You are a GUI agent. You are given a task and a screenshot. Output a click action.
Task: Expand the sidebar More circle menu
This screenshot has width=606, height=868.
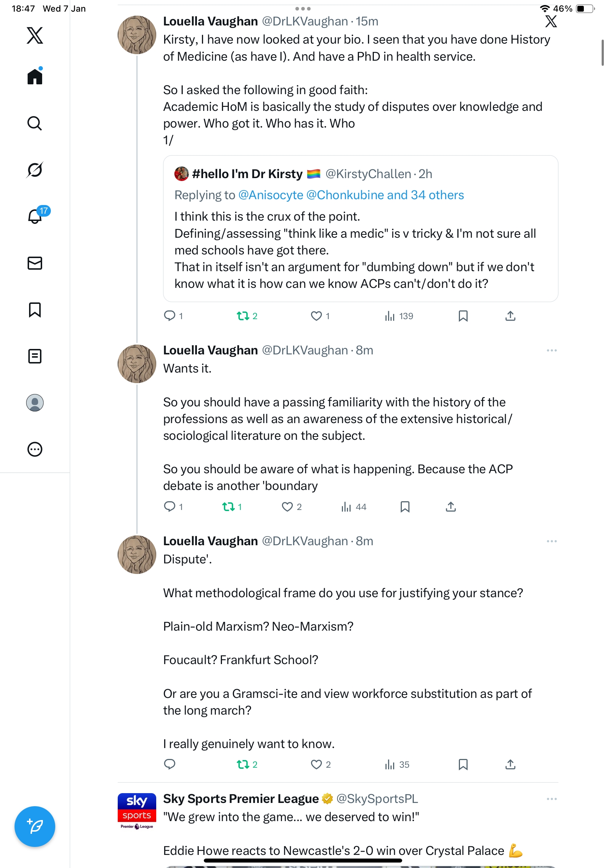(x=35, y=449)
